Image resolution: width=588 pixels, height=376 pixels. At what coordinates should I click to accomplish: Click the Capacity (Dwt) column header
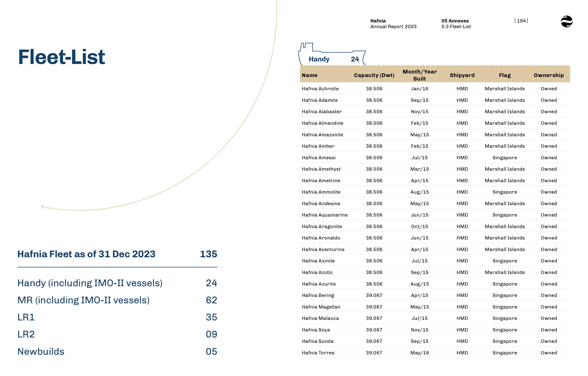tap(374, 75)
